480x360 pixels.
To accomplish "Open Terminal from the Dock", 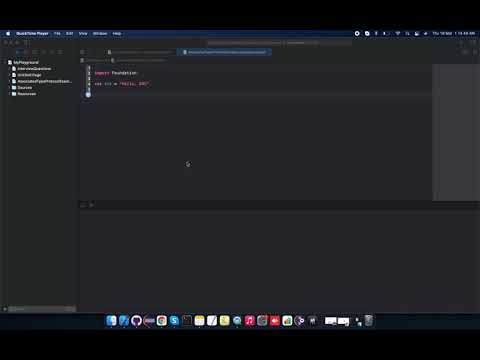I will point(187,321).
